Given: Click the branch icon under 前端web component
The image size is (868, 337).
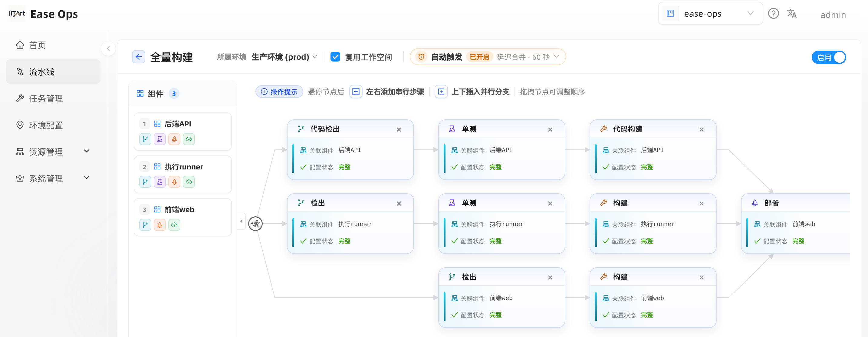Looking at the screenshot, I should (x=145, y=225).
